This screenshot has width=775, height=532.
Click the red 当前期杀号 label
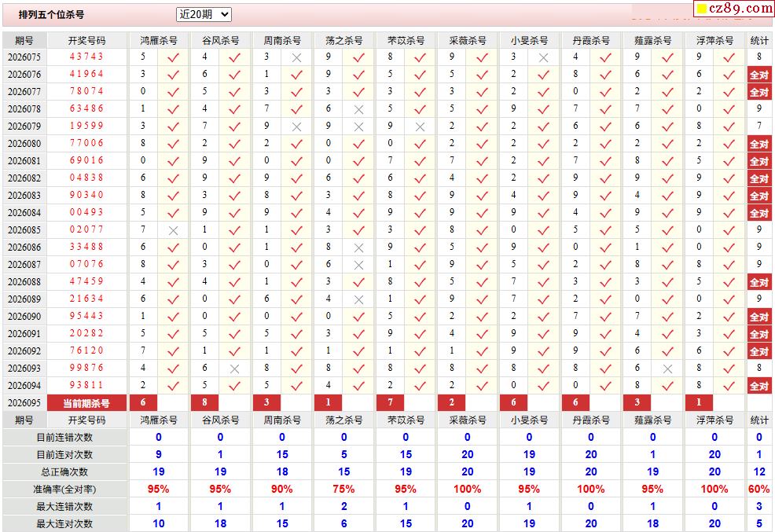point(86,403)
